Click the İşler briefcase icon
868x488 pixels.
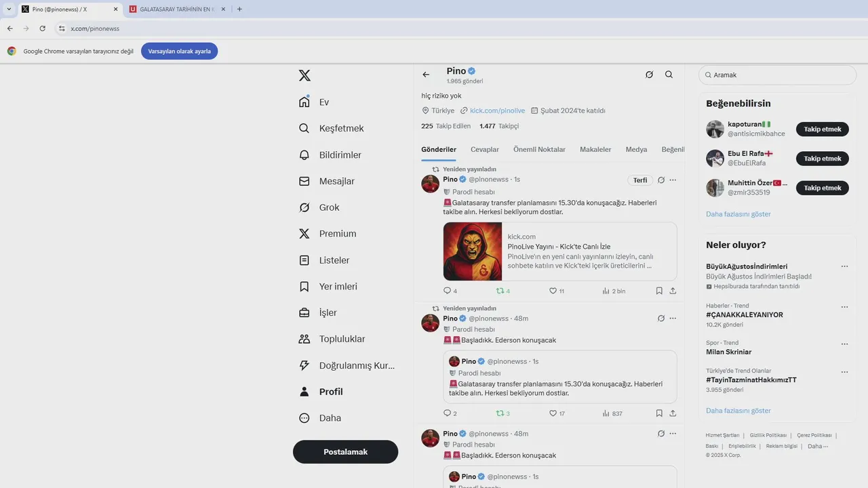tap(304, 312)
